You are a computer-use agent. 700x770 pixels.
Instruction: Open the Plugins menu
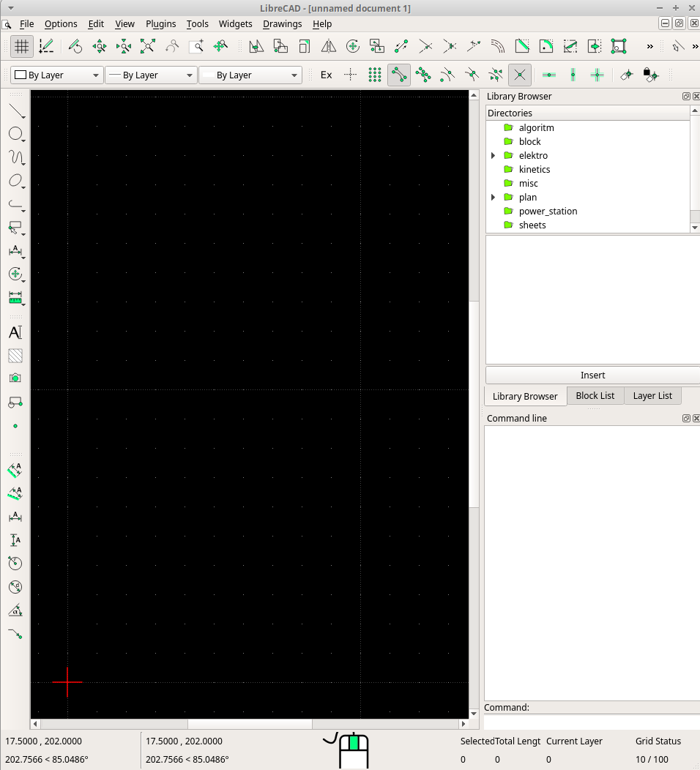tap(160, 24)
